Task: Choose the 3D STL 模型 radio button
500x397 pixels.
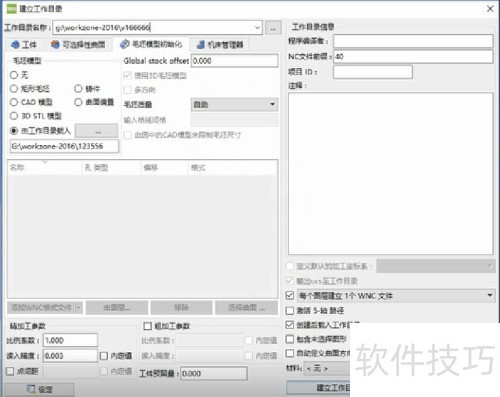Action: pyautogui.click(x=14, y=116)
